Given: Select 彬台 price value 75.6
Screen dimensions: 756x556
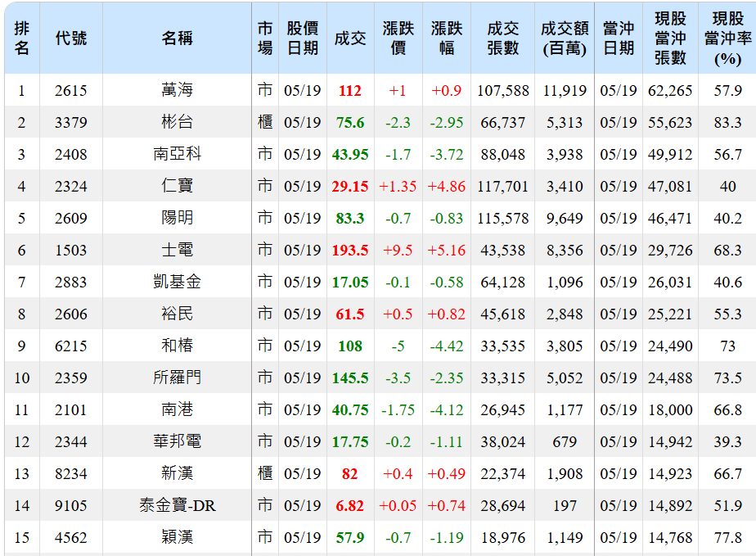Looking at the screenshot, I should 350,122.
